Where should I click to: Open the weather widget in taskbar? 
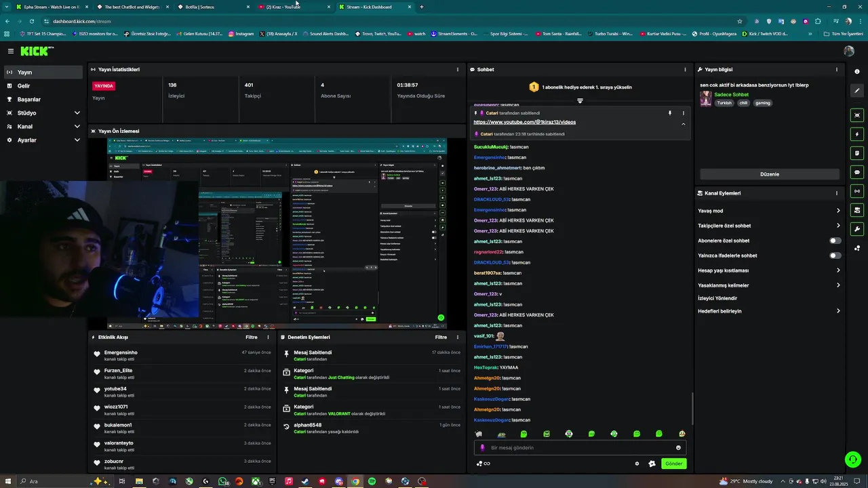pos(746,481)
